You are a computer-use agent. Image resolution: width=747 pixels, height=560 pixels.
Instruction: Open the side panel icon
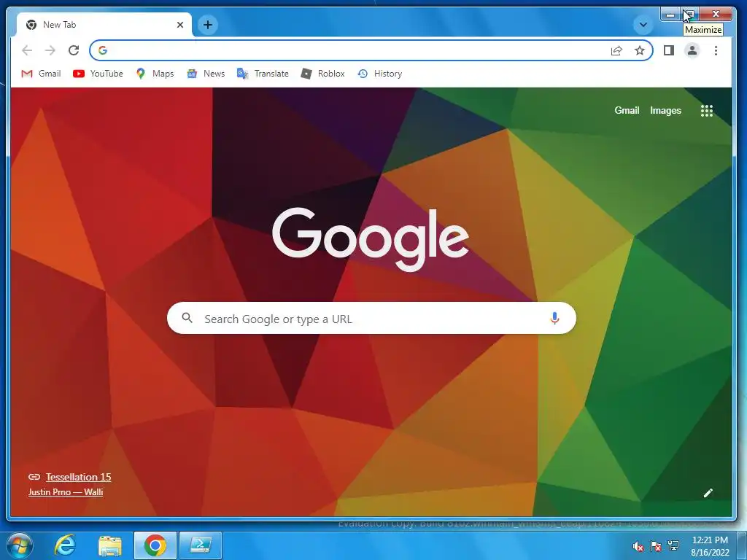coord(669,50)
